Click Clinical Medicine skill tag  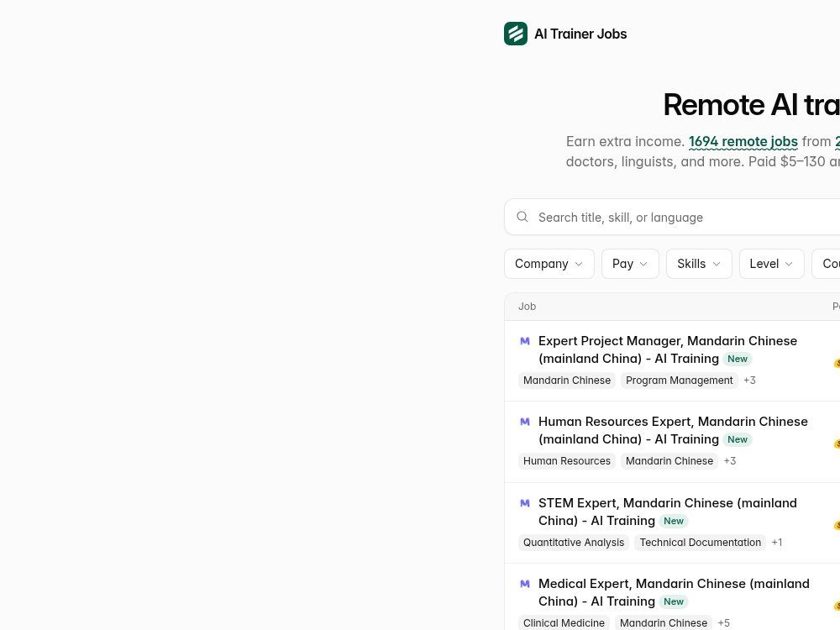[564, 622]
